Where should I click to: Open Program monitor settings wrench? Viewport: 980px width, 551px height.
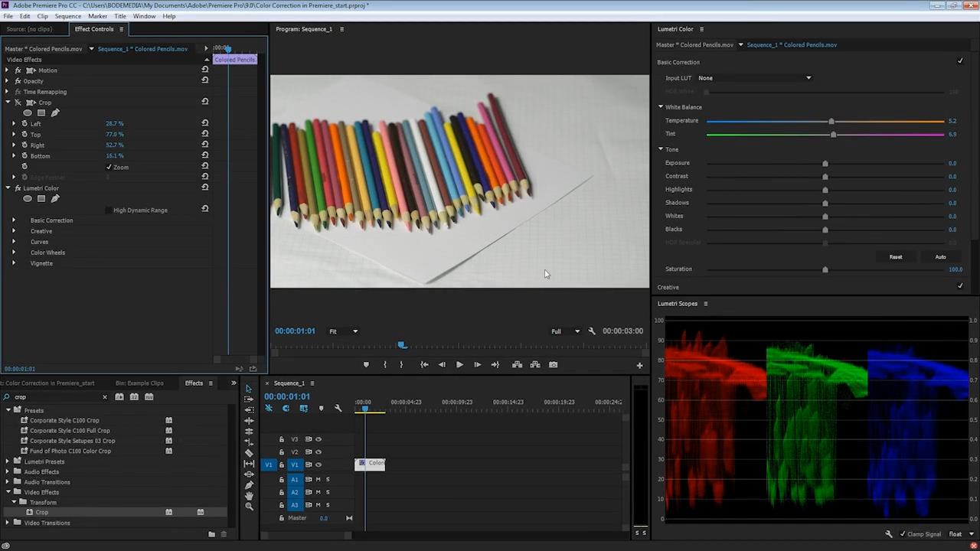click(x=592, y=331)
